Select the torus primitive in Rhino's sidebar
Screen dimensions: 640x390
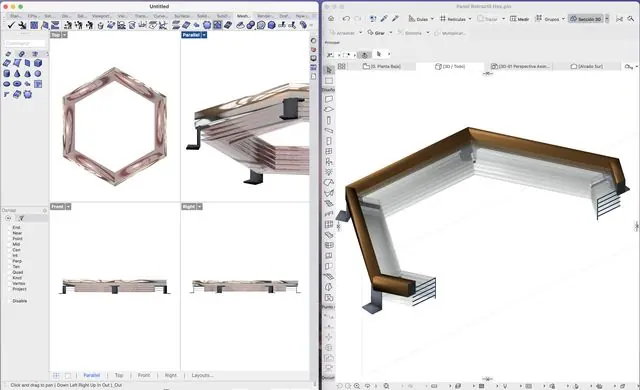click(x=17, y=84)
